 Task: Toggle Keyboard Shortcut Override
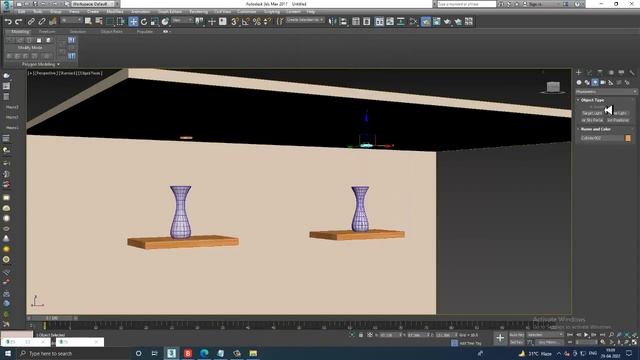tap(222, 22)
